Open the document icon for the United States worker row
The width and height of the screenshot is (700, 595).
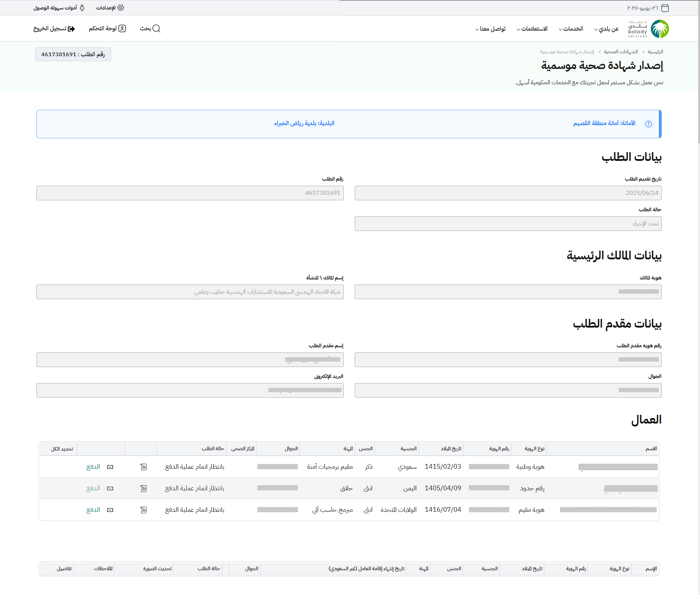pyautogui.click(x=144, y=510)
